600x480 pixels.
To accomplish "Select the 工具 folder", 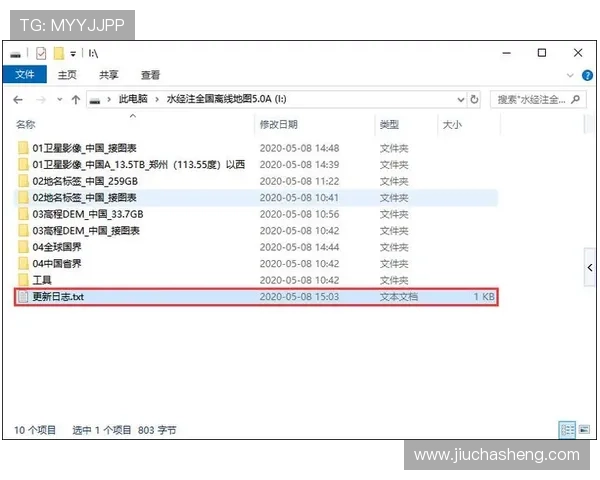I will click(42, 280).
